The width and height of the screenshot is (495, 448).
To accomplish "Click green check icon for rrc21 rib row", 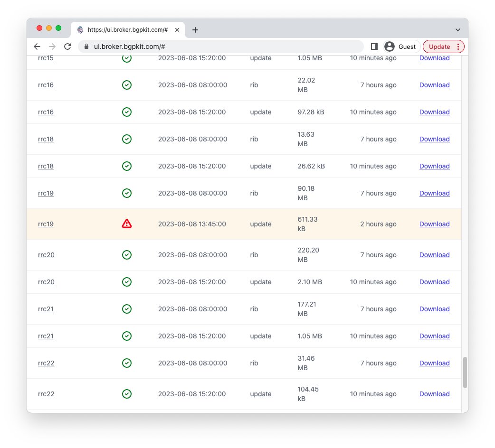I will point(127,309).
